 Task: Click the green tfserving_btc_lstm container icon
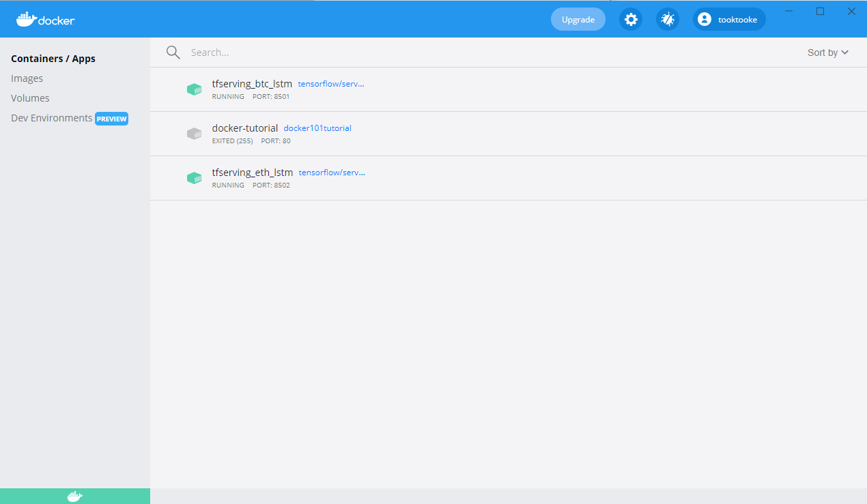click(195, 89)
